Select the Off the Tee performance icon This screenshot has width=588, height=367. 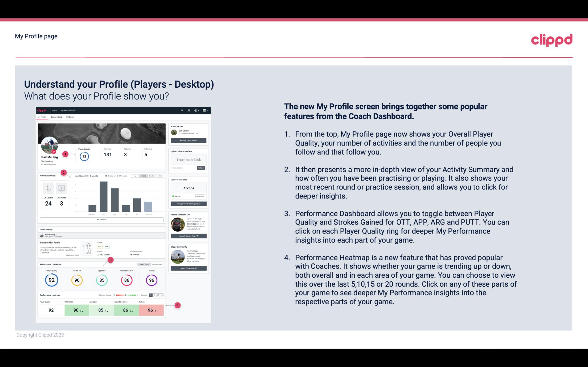tap(77, 279)
